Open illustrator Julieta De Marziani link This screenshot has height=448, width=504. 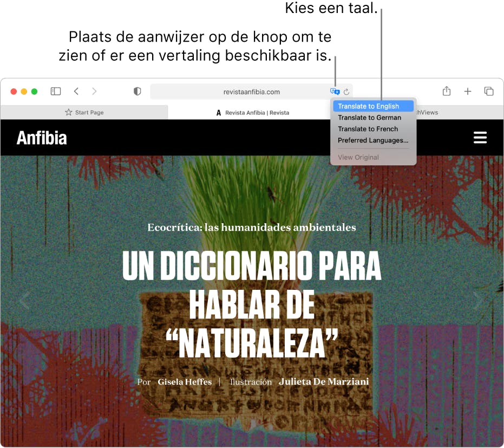click(x=324, y=381)
